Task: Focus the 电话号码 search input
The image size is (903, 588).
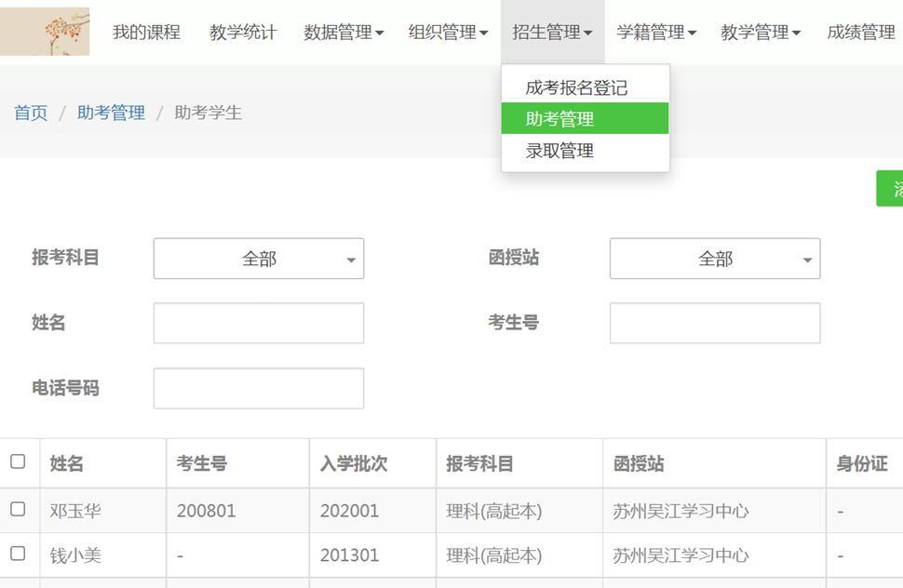Action: tap(259, 388)
